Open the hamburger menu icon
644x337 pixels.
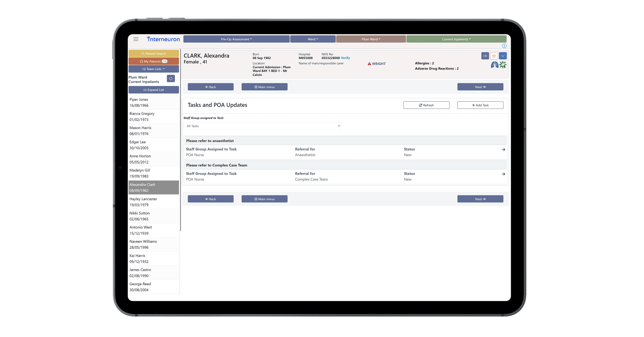[136, 39]
